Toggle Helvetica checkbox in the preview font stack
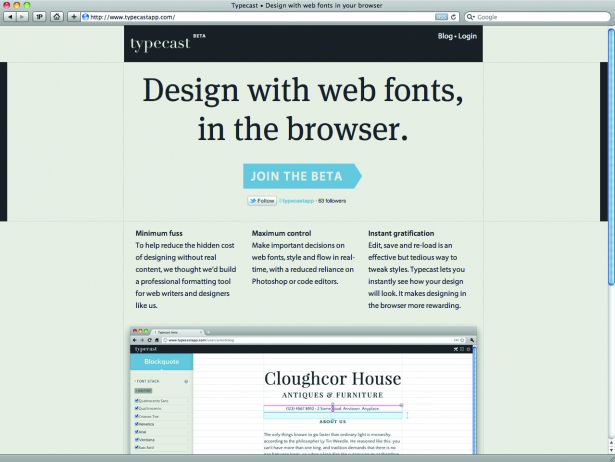Image resolution: width=615 pixels, height=462 pixels. tap(136, 424)
